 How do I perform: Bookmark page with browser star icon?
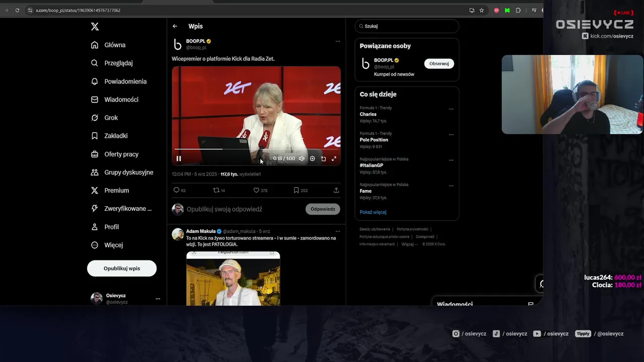(481, 10)
